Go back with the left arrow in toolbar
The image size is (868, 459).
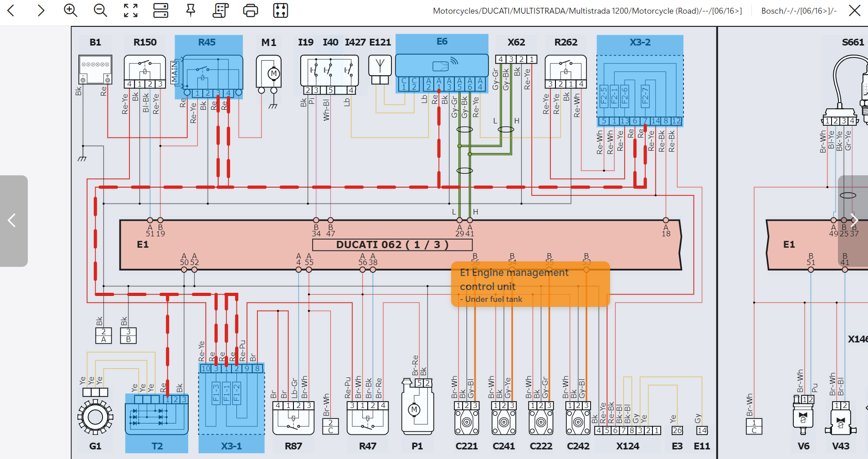pyautogui.click(x=11, y=10)
